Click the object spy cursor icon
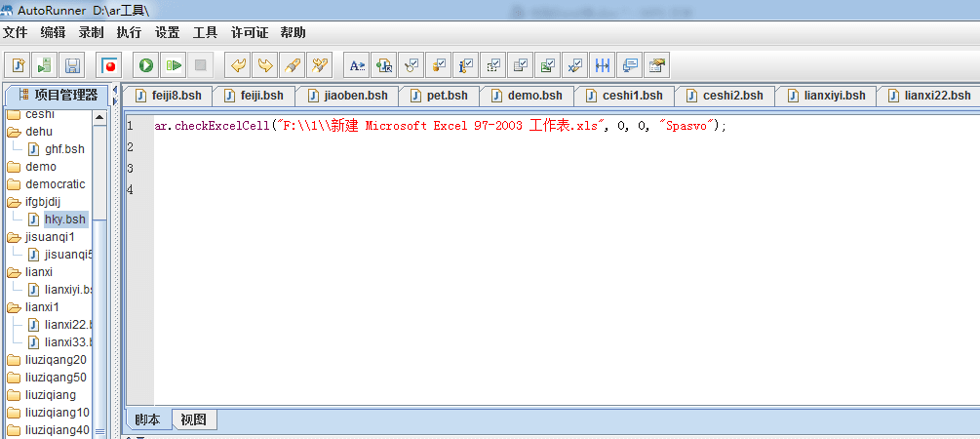This screenshot has height=439, width=980. click(384, 65)
